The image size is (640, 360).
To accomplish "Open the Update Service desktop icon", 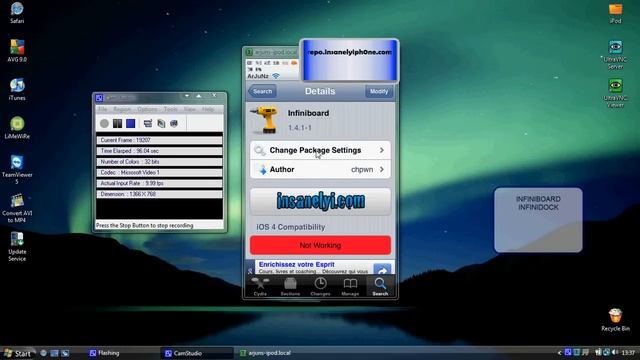I will pyautogui.click(x=17, y=247).
